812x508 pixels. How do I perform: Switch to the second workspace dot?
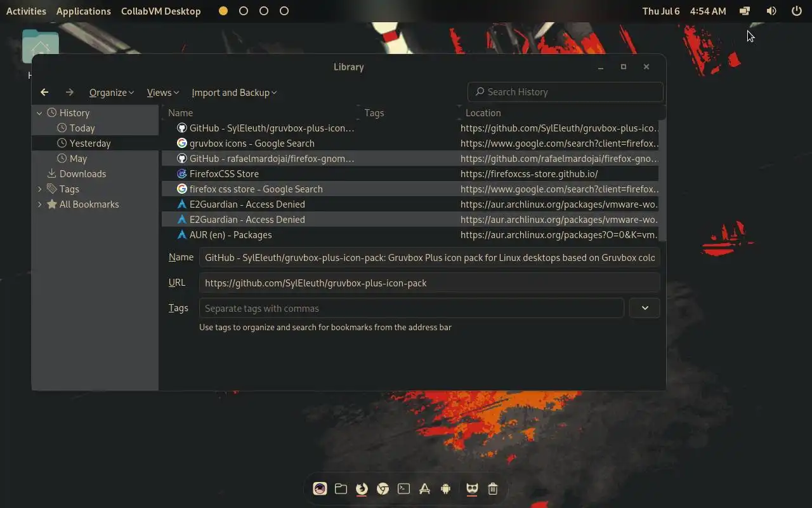point(244,11)
